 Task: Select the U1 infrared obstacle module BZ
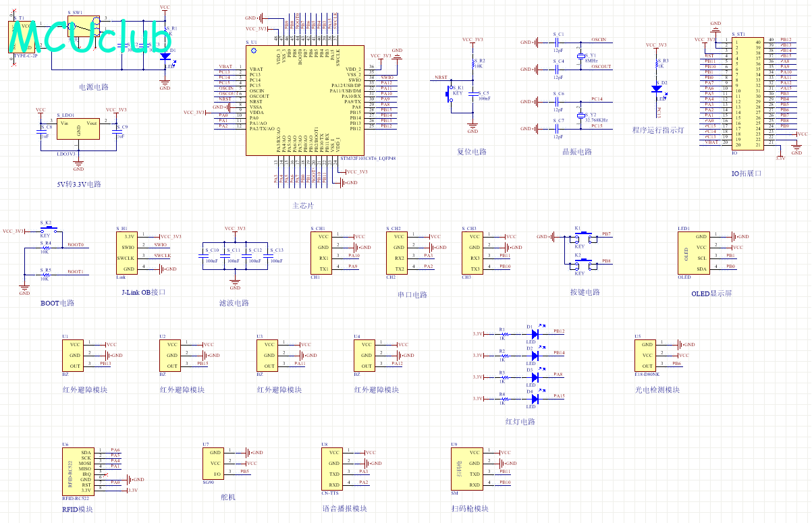74,355
